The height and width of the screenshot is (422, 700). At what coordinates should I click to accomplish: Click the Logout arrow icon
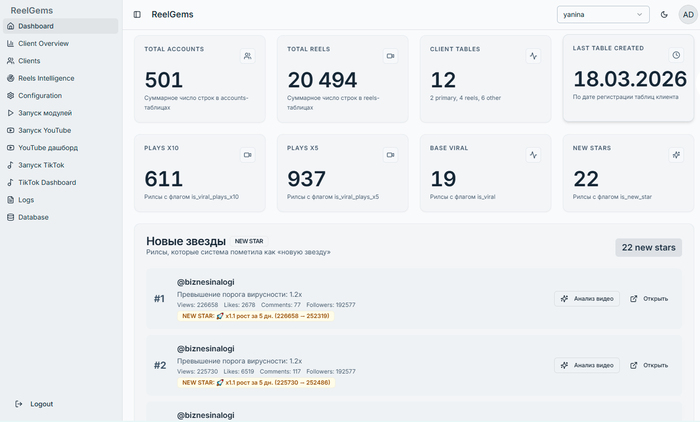tap(19, 404)
